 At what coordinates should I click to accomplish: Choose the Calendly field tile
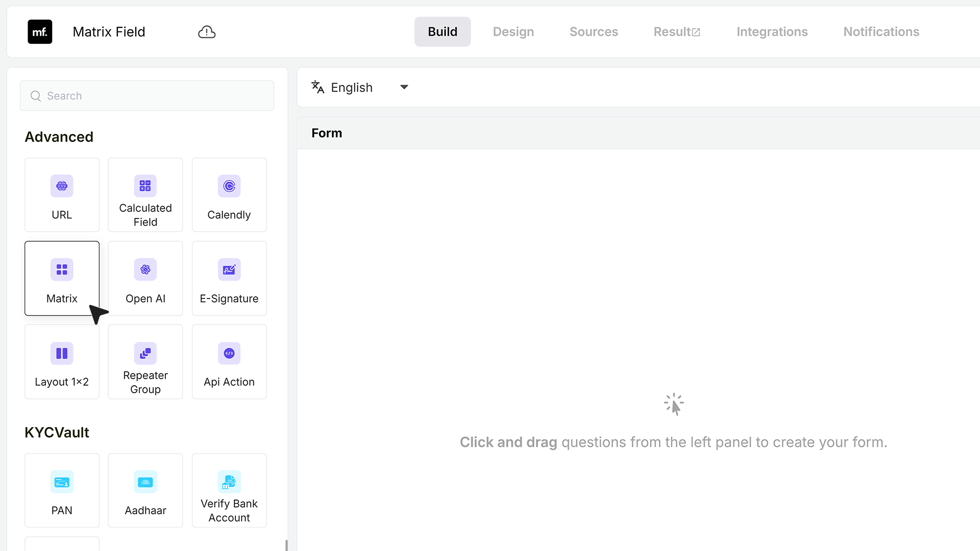point(229,194)
